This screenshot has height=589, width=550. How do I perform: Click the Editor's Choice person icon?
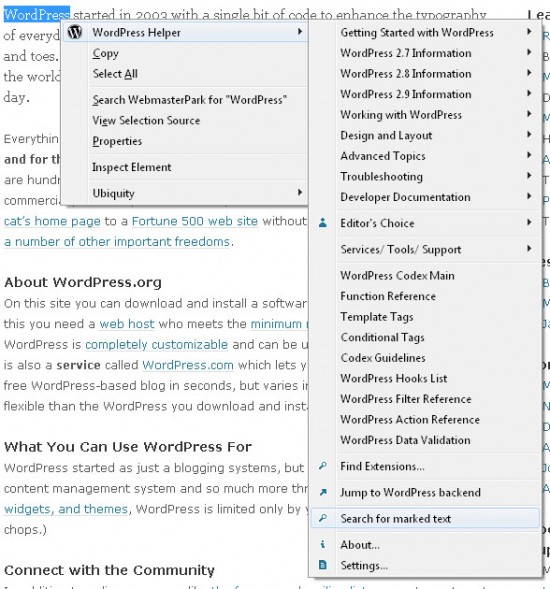point(323,223)
